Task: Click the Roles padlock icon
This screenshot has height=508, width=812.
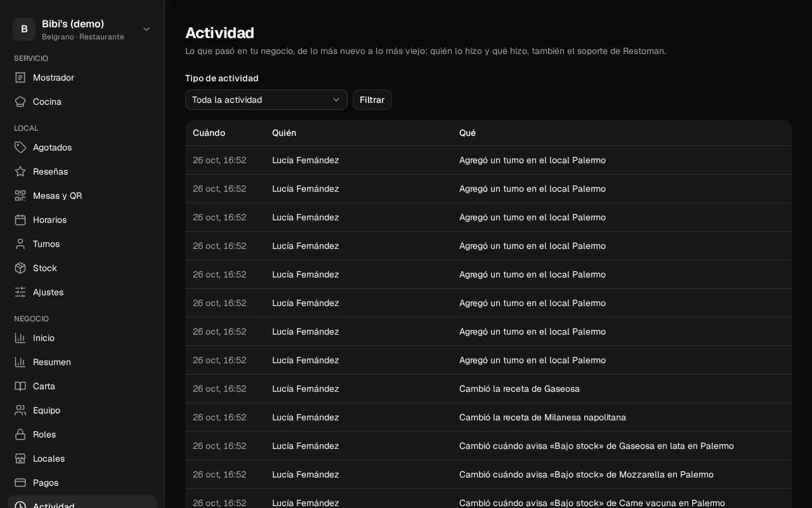Action: tap(20, 434)
